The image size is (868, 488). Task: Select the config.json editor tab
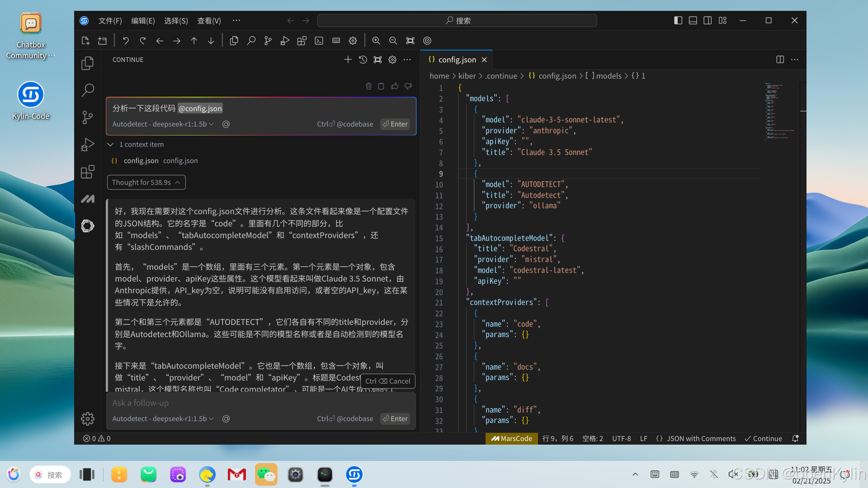tap(457, 60)
